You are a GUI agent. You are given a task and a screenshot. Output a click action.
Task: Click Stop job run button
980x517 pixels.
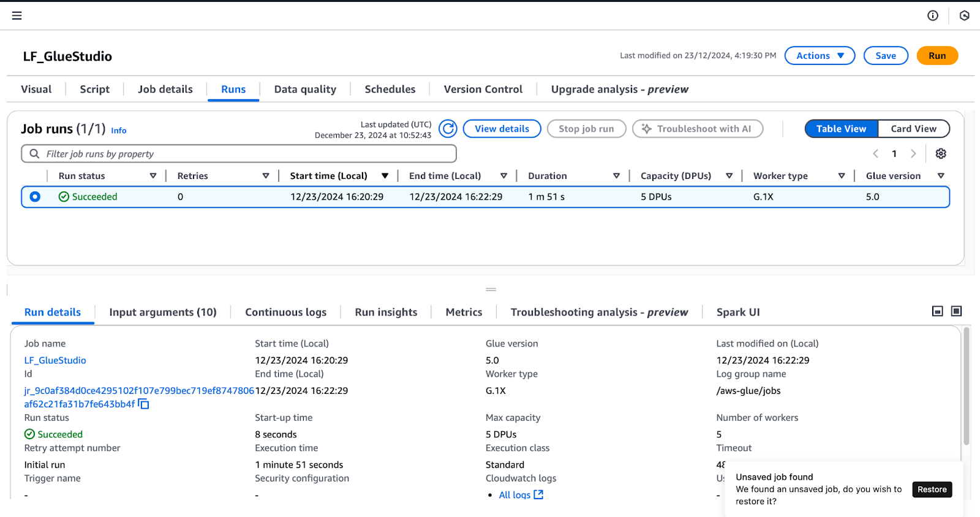tap(586, 129)
